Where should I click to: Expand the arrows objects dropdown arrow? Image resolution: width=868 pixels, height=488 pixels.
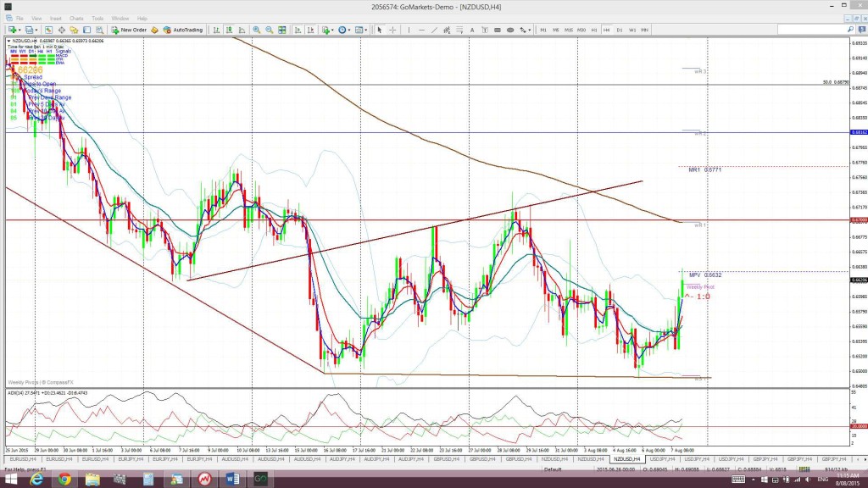530,30
